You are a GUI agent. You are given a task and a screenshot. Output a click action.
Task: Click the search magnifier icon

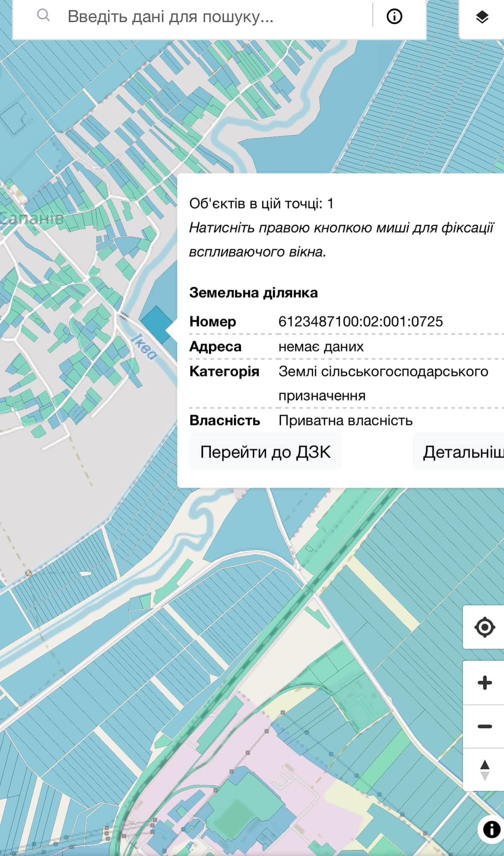coord(43,15)
